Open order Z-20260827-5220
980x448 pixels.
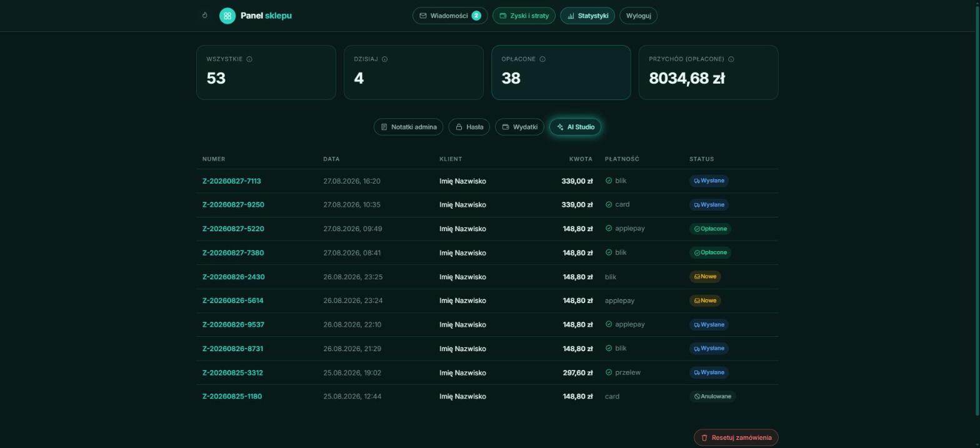point(233,229)
